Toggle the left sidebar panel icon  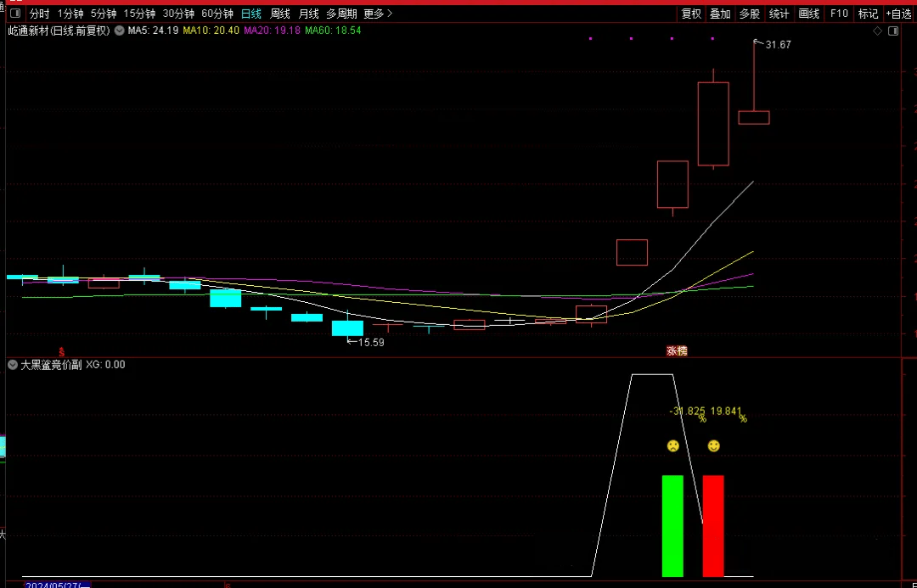point(15,14)
